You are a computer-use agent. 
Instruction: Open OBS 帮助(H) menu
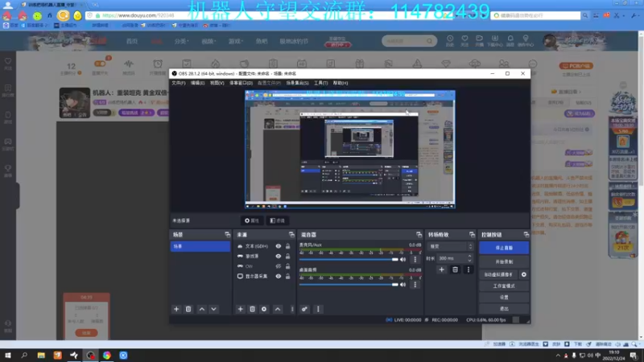(x=341, y=83)
